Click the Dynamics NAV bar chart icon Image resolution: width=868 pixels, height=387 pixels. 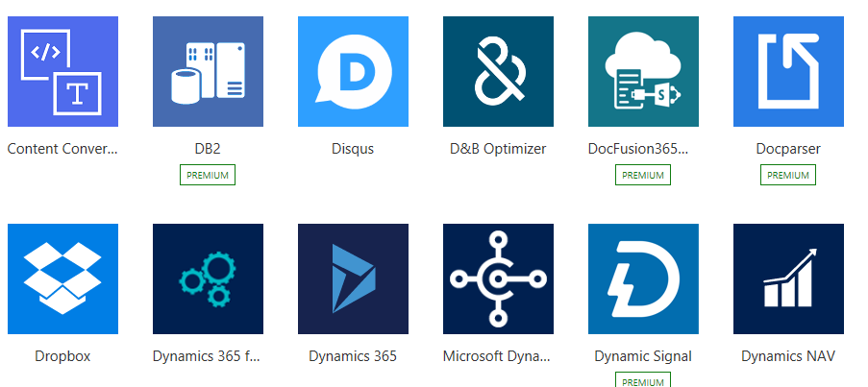tap(788, 278)
